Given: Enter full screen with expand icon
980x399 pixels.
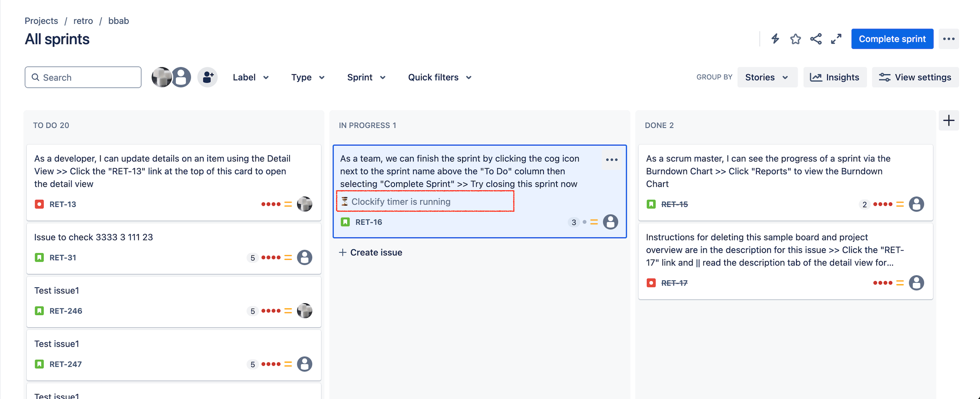Looking at the screenshot, I should pos(836,39).
